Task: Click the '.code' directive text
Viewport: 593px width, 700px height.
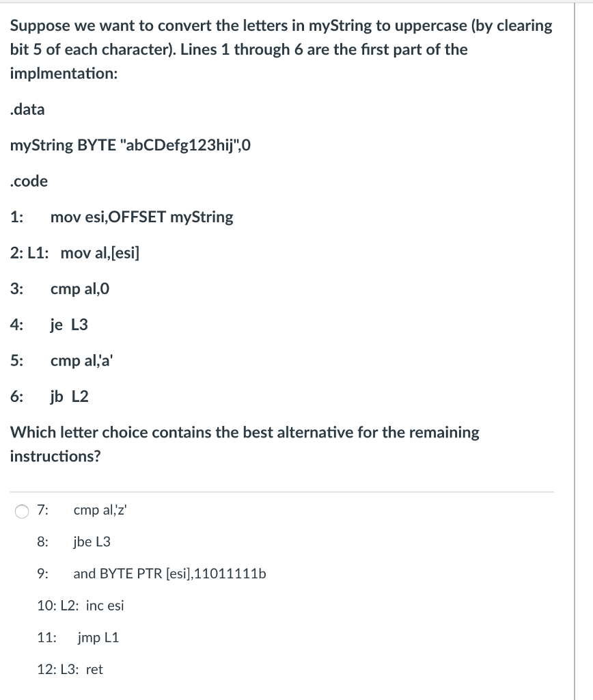Action: click(28, 181)
